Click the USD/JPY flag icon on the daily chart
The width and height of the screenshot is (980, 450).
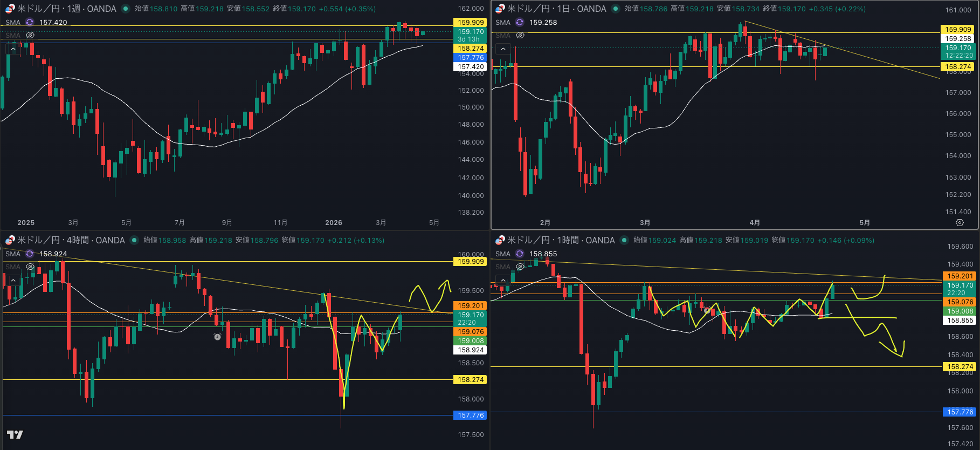pos(500,9)
